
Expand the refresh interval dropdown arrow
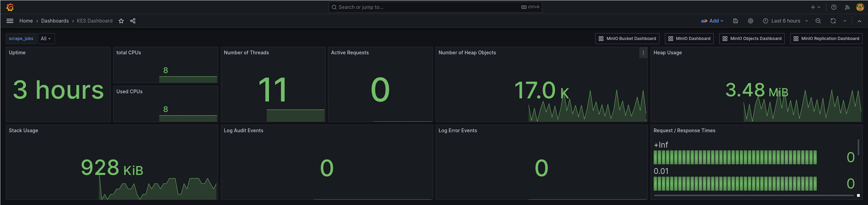pyautogui.click(x=845, y=21)
